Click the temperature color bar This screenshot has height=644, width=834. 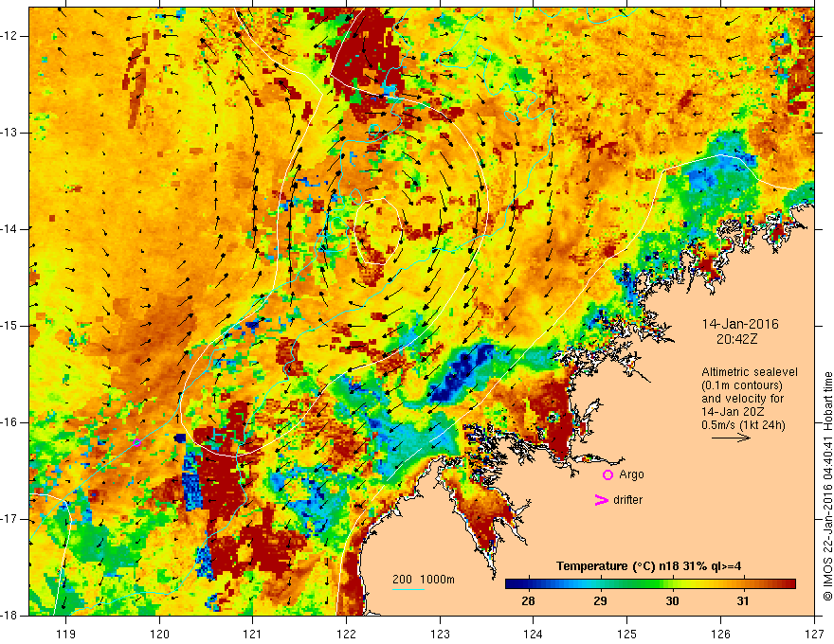(650, 583)
